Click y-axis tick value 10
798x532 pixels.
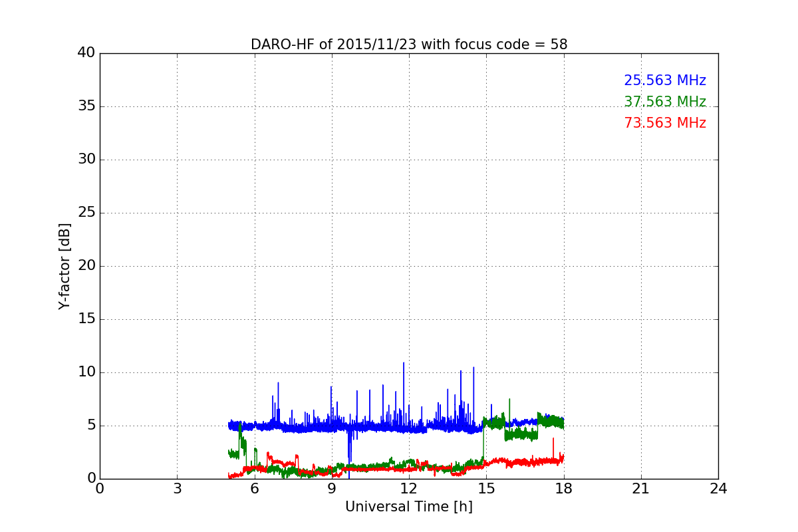tap(86, 372)
